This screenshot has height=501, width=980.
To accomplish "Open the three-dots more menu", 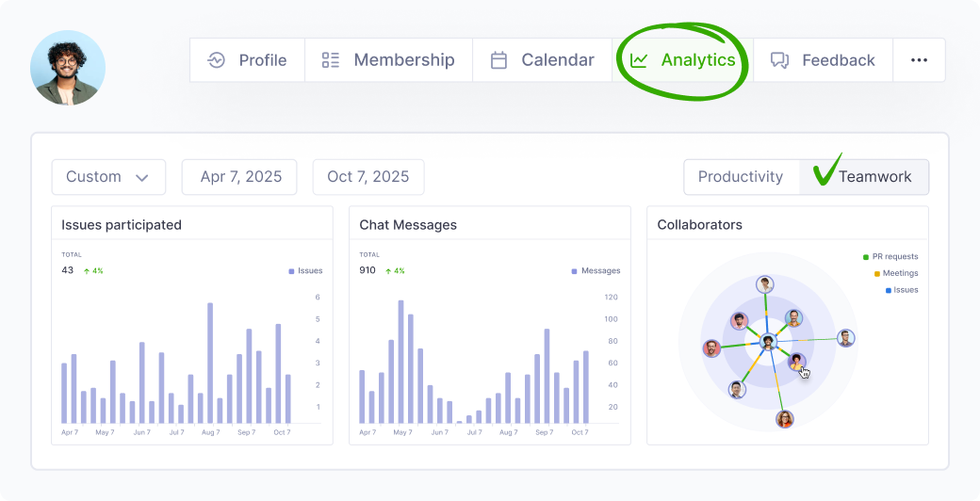I will coord(919,60).
